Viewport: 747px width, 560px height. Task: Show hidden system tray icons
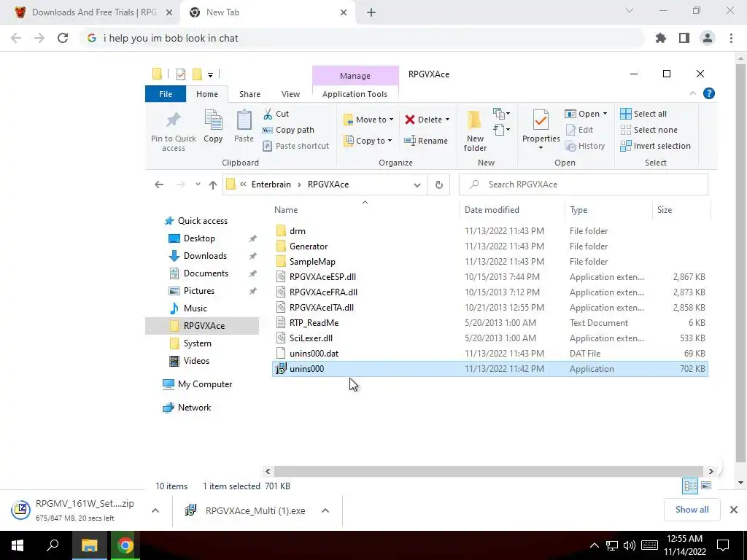594,545
